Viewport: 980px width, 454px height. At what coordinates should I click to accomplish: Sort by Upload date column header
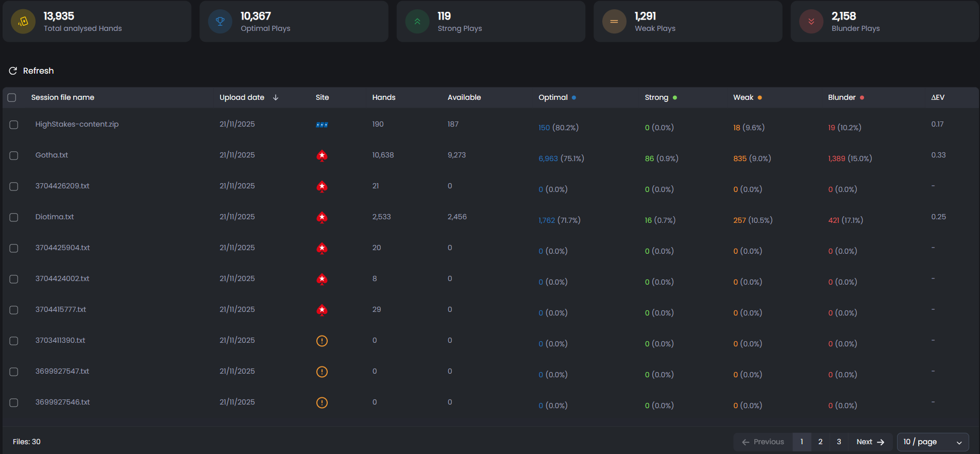point(242,97)
